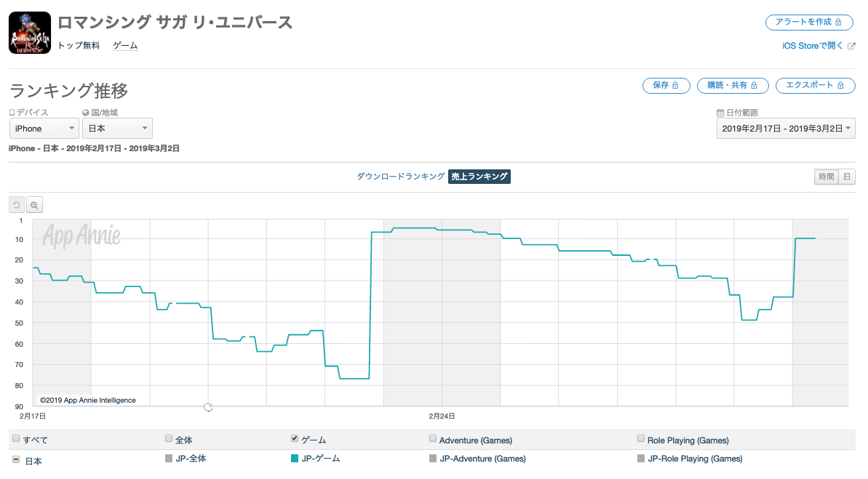
Task: Enable the Role Playing (Games) checkbox
Action: pyautogui.click(x=641, y=438)
